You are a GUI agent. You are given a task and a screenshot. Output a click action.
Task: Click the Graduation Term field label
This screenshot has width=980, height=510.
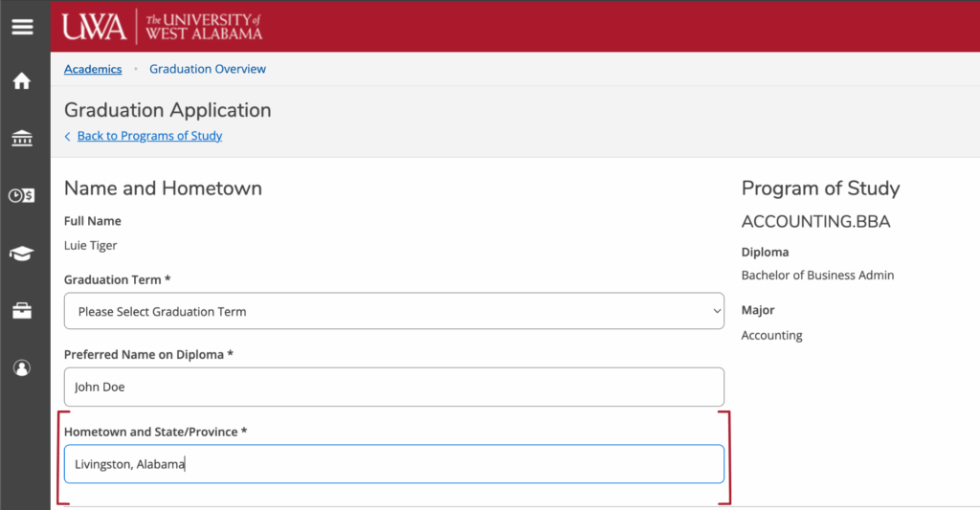pyautogui.click(x=119, y=279)
